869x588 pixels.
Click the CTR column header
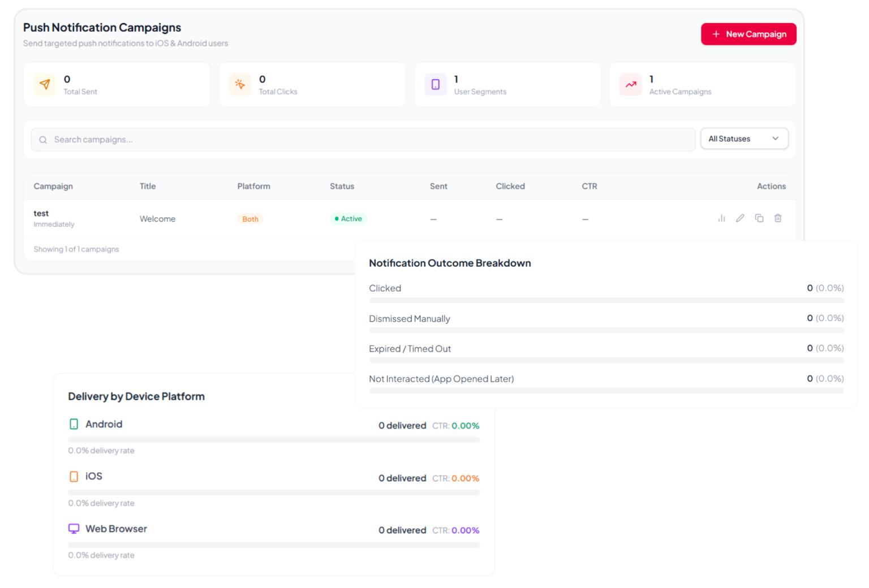(590, 186)
